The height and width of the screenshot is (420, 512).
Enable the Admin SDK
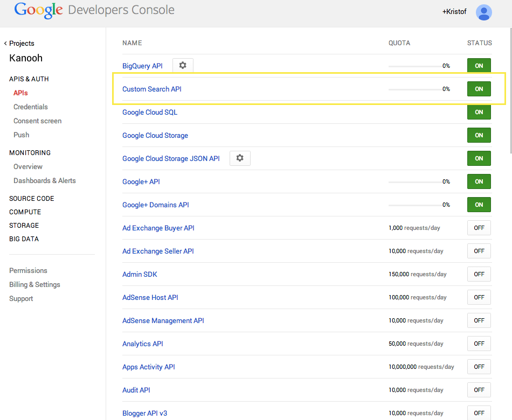pyautogui.click(x=479, y=274)
